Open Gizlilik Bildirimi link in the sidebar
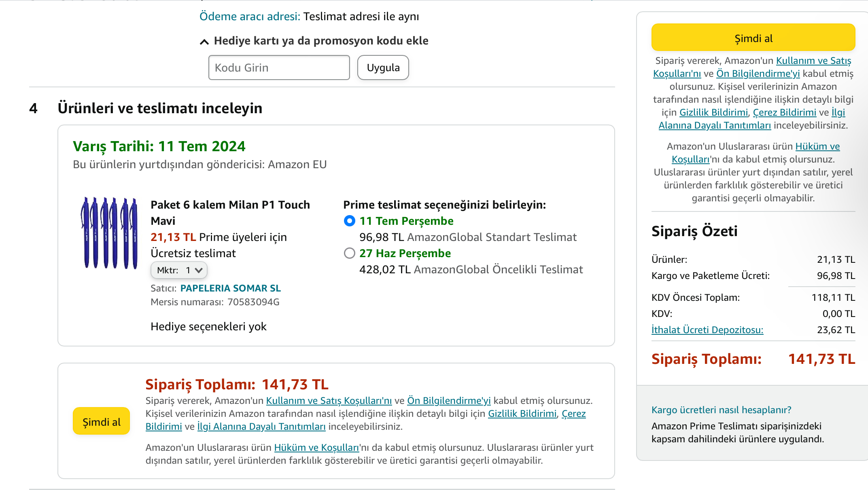868x490 pixels. [713, 112]
